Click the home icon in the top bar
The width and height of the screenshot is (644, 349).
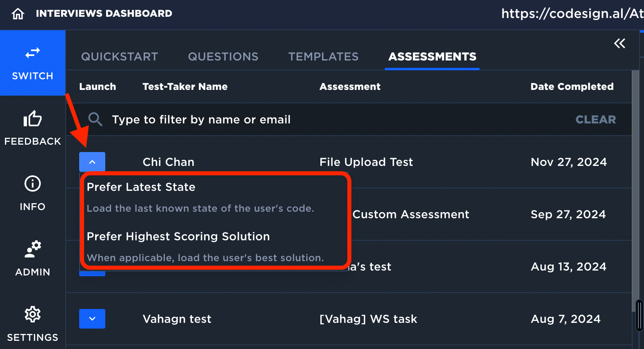(x=17, y=13)
